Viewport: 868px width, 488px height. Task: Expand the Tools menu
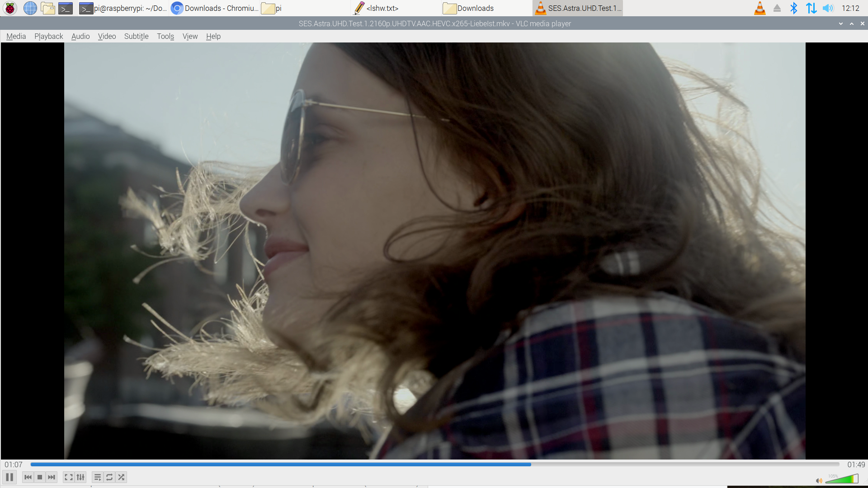coord(165,36)
